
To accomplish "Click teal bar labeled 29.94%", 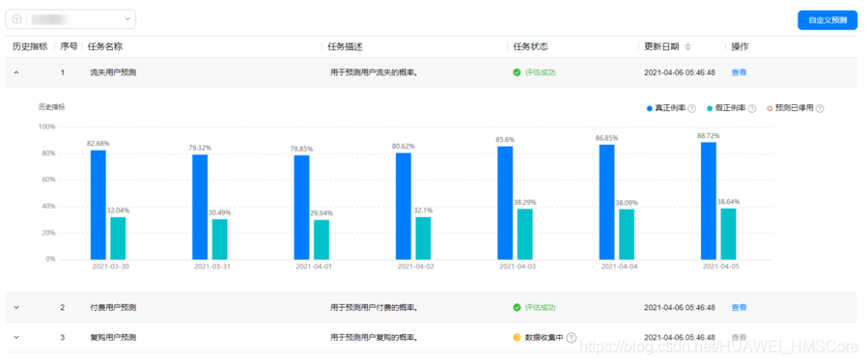I will tap(322, 239).
